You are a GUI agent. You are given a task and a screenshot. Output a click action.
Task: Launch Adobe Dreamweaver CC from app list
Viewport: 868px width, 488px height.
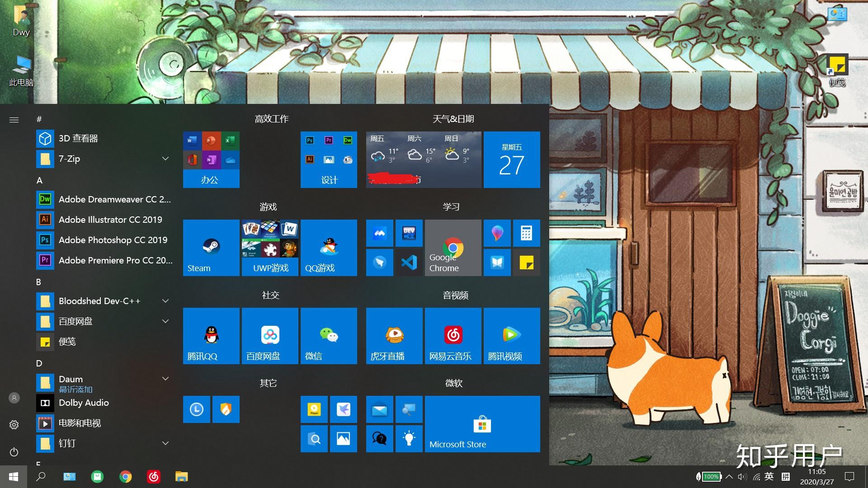click(105, 199)
